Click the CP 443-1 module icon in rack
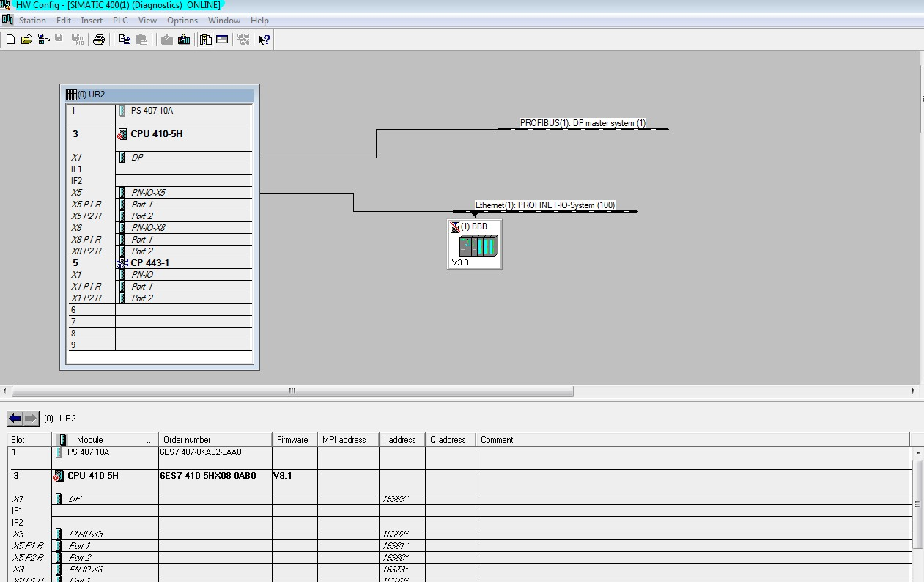 [x=122, y=263]
